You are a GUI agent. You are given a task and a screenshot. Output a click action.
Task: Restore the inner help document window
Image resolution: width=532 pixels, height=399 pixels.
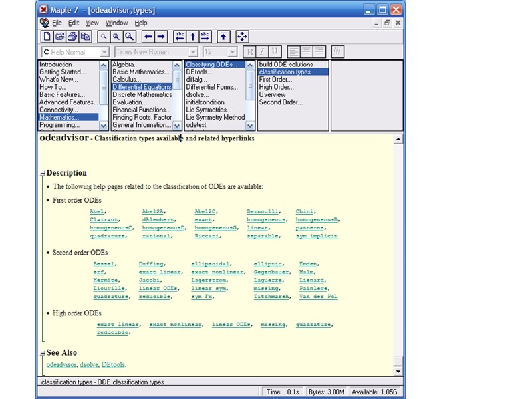point(387,23)
